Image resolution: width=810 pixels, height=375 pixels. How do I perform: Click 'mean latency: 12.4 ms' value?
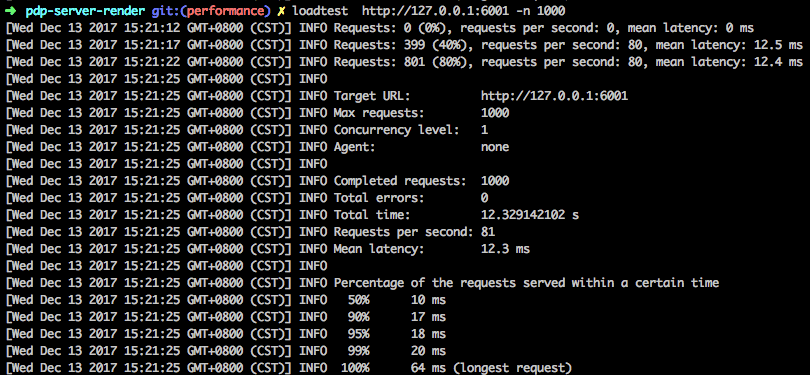(729, 61)
